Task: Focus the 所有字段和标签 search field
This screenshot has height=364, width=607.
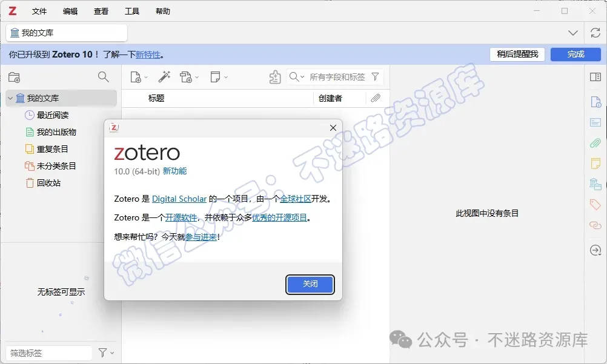Action: pyautogui.click(x=337, y=77)
